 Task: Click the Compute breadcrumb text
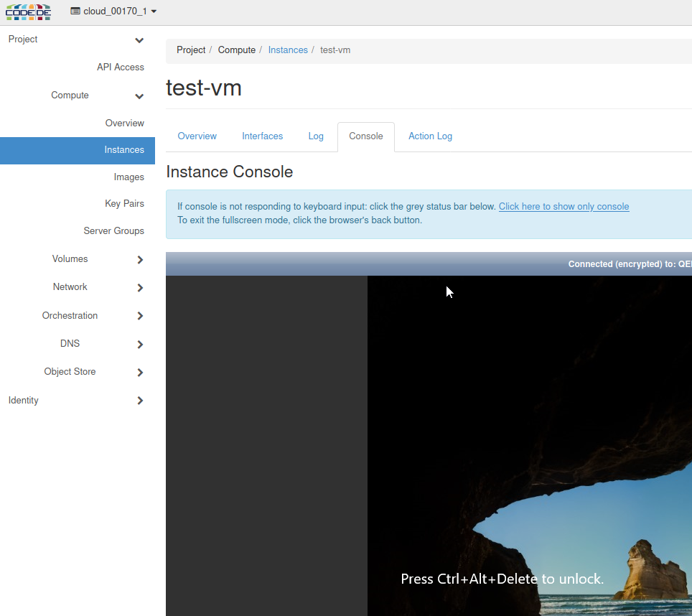237,50
